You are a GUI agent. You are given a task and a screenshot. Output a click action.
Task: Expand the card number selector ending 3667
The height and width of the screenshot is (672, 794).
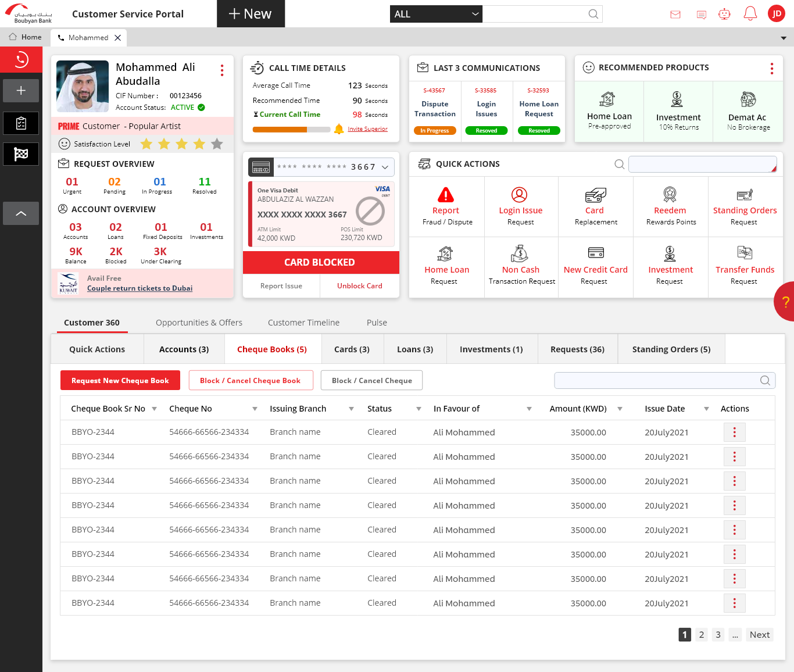[385, 167]
